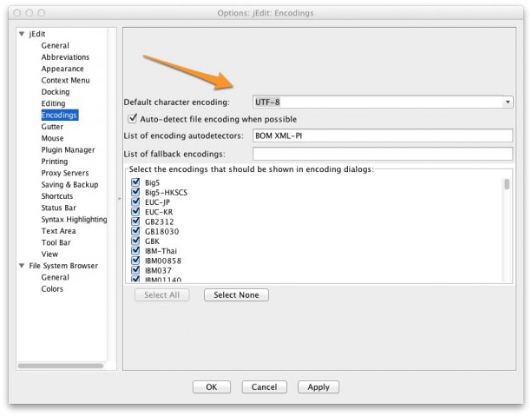
Task: Uncheck the IBM-Thai encoding checkbox
Action: click(135, 251)
